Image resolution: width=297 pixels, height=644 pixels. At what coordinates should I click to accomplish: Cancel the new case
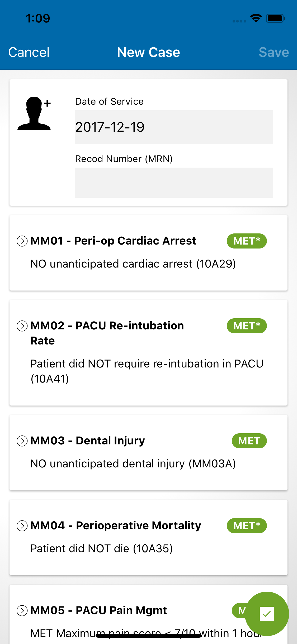coord(29,52)
